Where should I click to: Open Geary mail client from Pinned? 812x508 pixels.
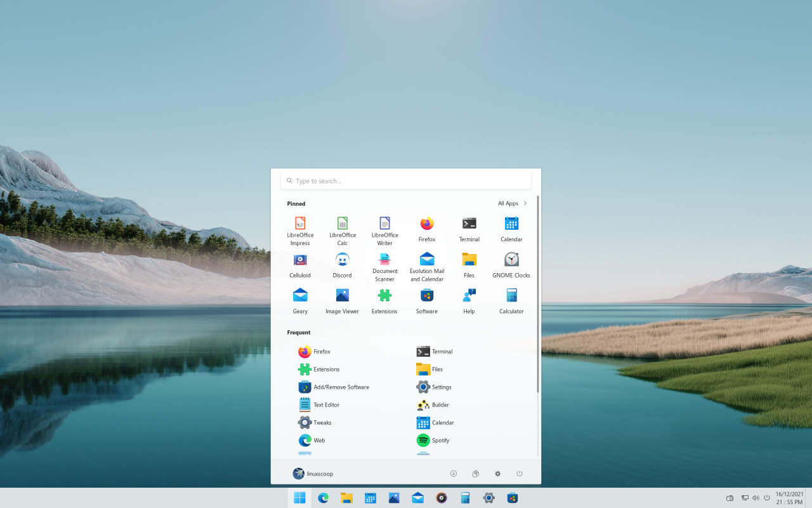point(300,302)
